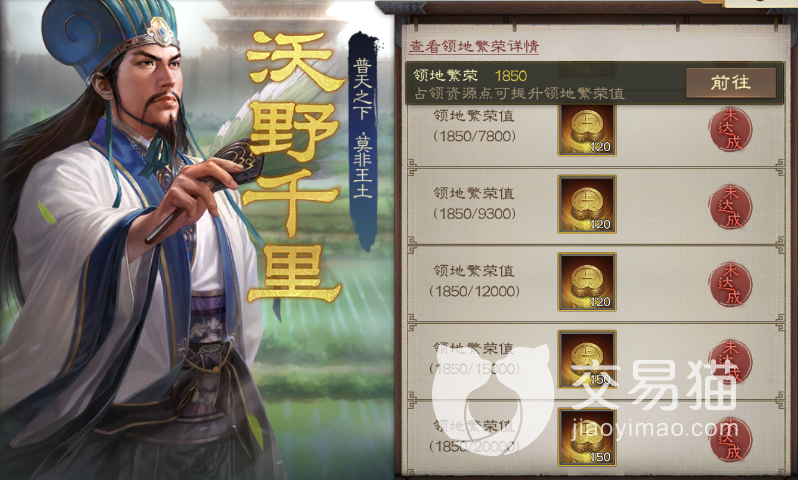Click 150 gold reward for 1850/20000 tier
This screenshot has width=798, height=480.
(x=587, y=437)
